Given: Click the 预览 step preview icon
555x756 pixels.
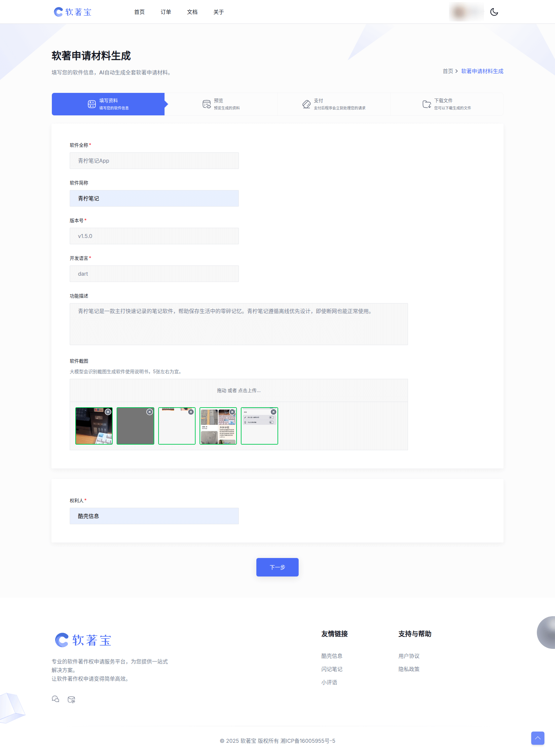Looking at the screenshot, I should 206,104.
